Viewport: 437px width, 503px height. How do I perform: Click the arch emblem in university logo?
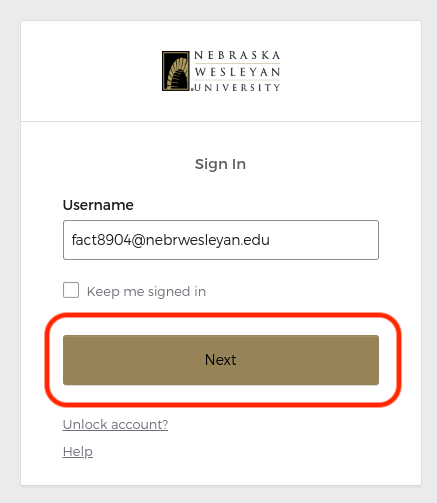[x=176, y=71]
